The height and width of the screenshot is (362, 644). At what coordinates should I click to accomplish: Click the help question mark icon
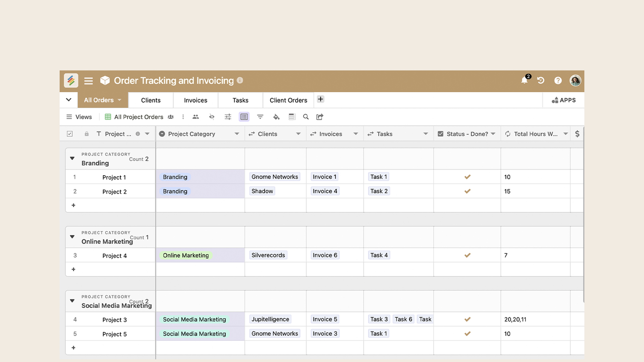[558, 81]
